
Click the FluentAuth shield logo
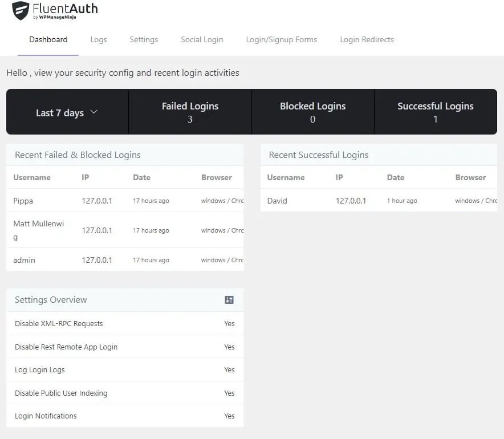(21, 10)
